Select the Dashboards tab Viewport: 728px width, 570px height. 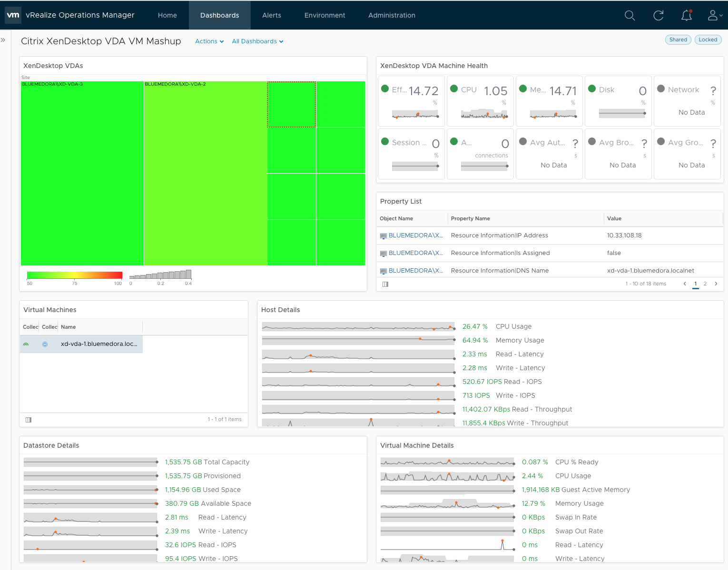(220, 15)
